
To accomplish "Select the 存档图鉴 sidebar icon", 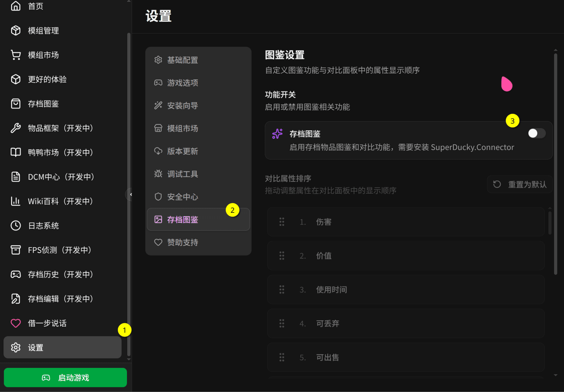I will click(16, 104).
